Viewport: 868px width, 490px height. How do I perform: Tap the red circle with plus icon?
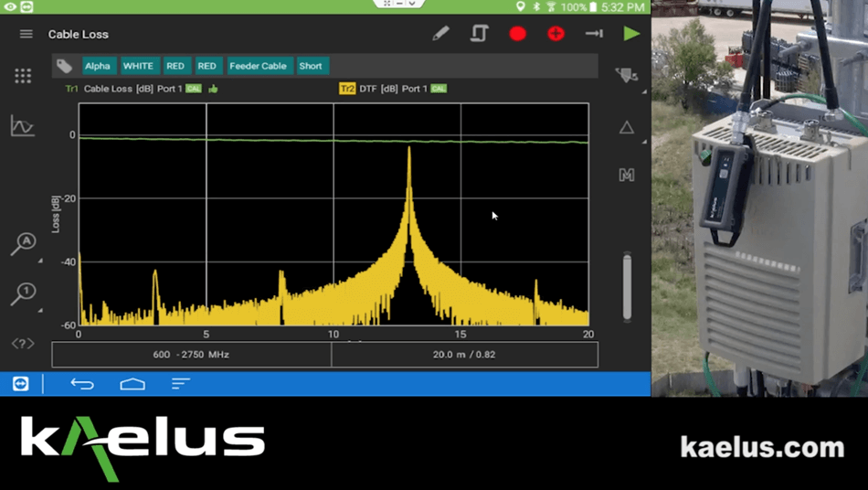pos(556,34)
